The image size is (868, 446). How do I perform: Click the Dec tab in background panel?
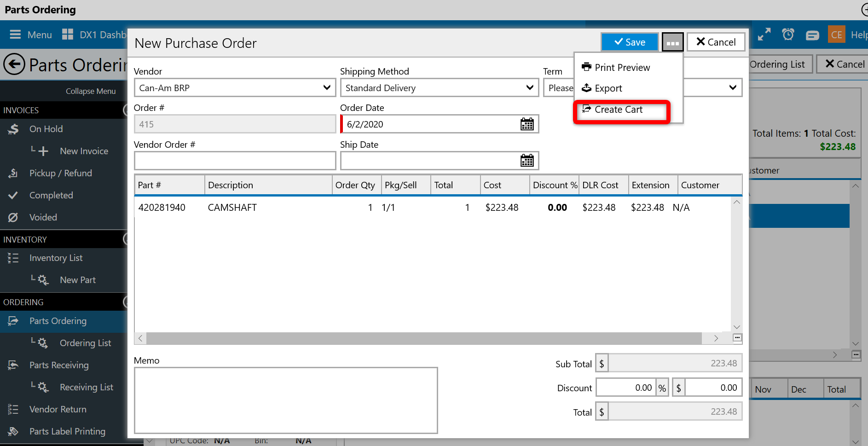(805, 389)
